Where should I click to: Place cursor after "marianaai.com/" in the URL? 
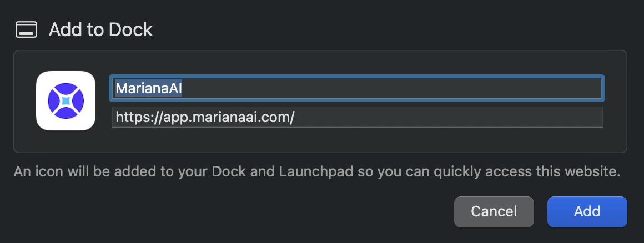point(295,118)
